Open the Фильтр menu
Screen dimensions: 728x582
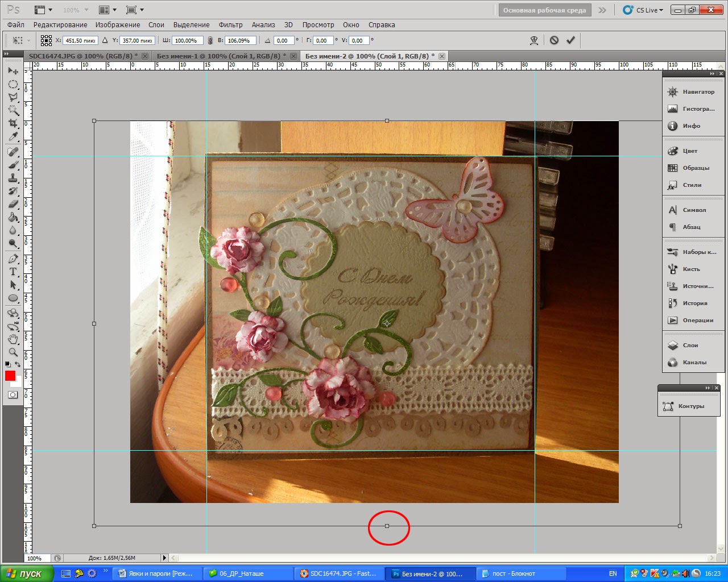tap(230, 25)
